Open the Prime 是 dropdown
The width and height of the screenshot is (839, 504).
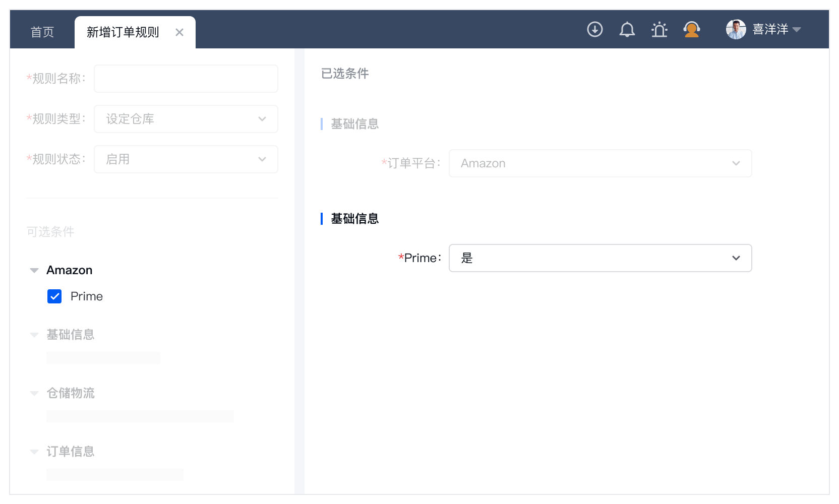coord(601,258)
